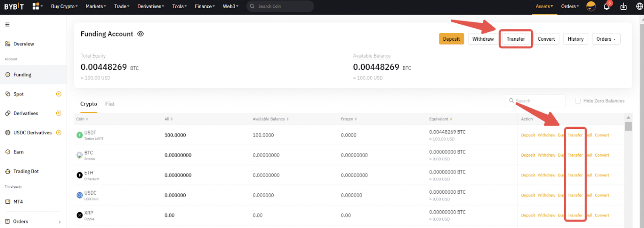Image resolution: width=644 pixels, height=228 pixels.
Task: Sort table by Coin column
Action: coord(82,119)
